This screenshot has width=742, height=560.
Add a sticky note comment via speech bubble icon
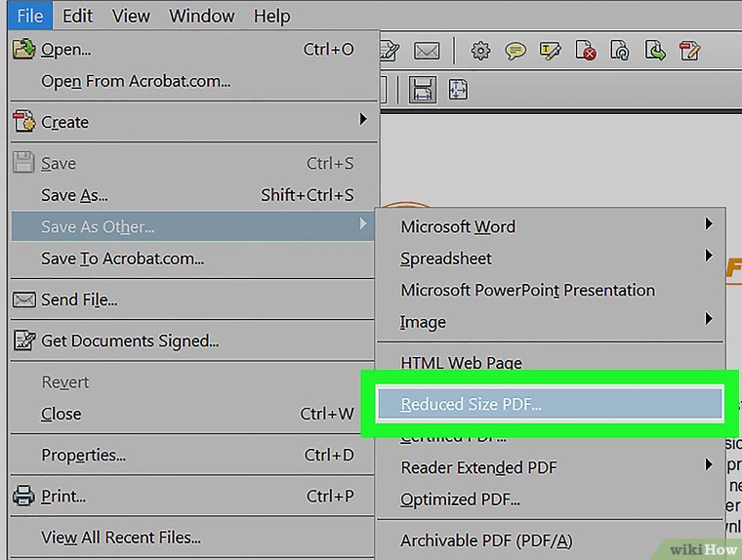point(515,51)
